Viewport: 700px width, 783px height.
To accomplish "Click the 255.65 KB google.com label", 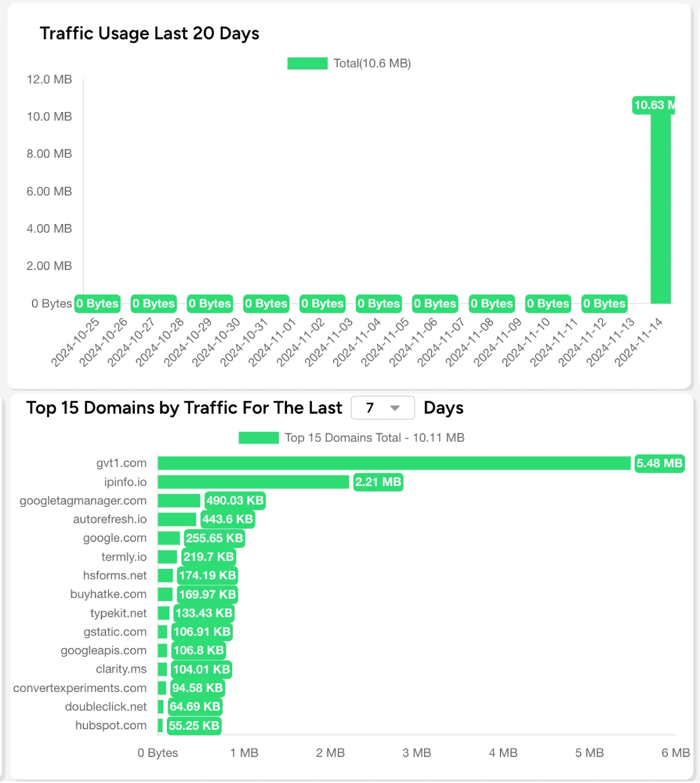I will 214,538.
